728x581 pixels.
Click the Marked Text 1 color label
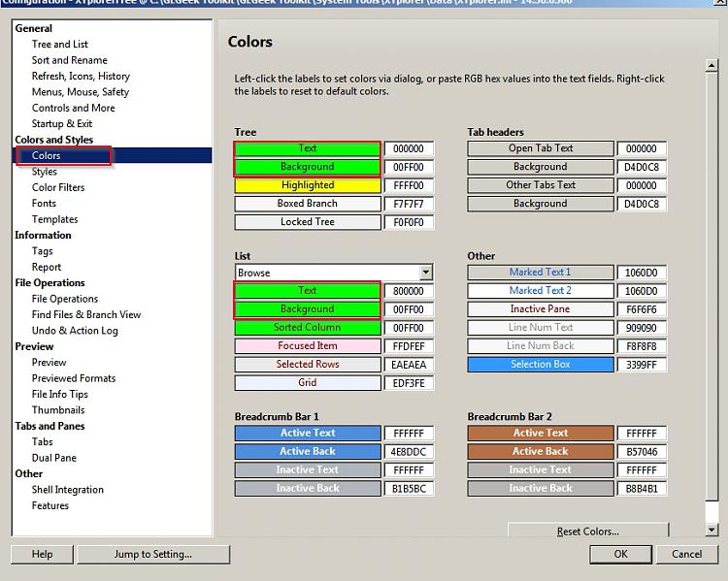[541, 273]
